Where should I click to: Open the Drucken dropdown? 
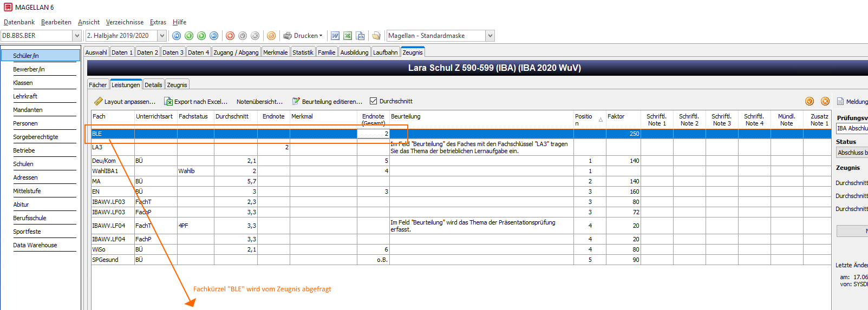click(x=303, y=36)
